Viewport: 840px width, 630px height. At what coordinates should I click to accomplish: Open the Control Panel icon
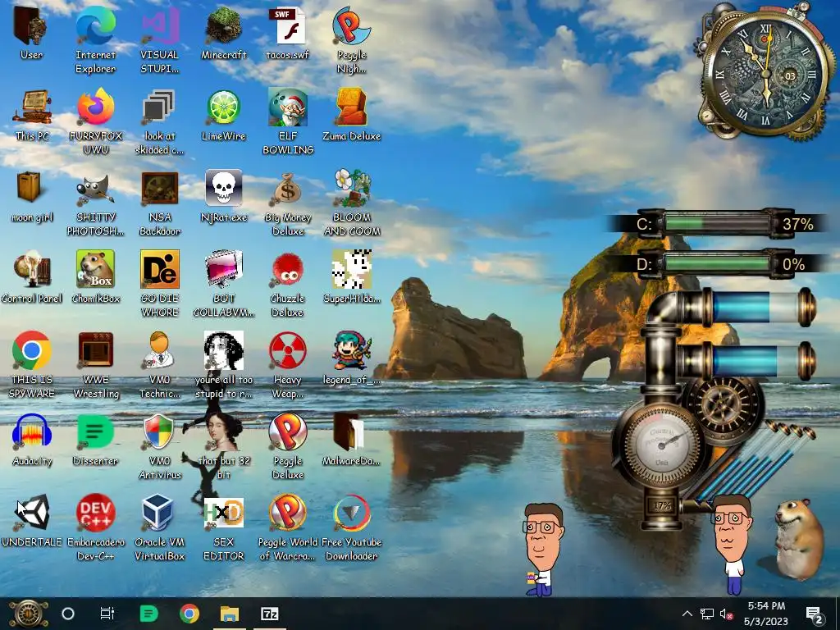pos(32,270)
